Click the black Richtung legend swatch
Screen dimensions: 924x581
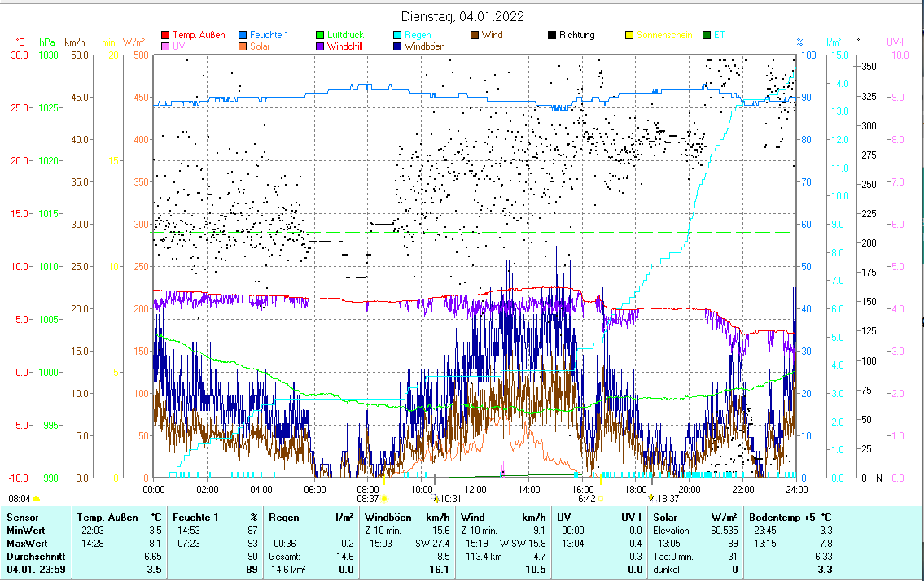click(551, 36)
